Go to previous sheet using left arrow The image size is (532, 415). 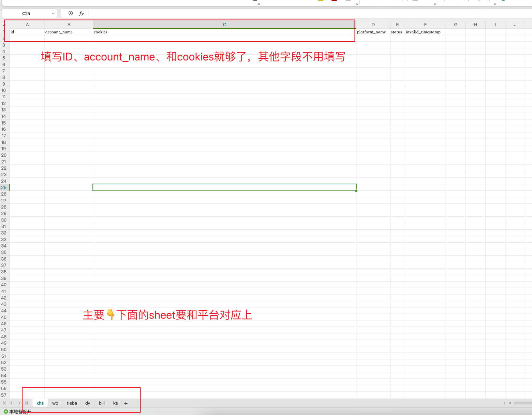pos(12,403)
